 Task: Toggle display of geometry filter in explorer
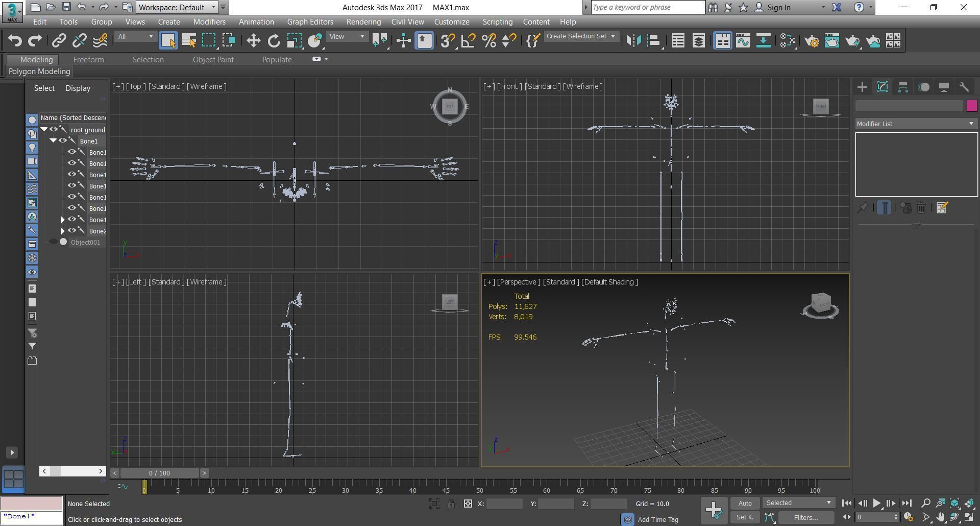(x=32, y=120)
